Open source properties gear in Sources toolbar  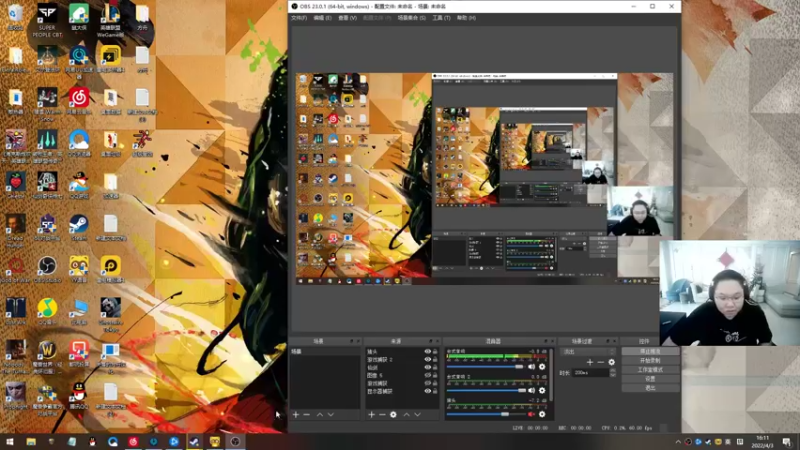click(x=393, y=415)
